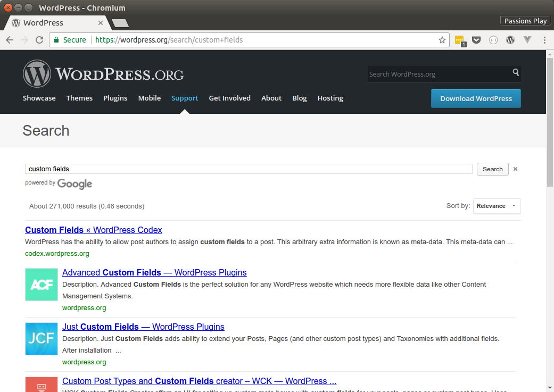Click the Pocket extension icon
The height and width of the screenshot is (392, 554).
click(476, 40)
